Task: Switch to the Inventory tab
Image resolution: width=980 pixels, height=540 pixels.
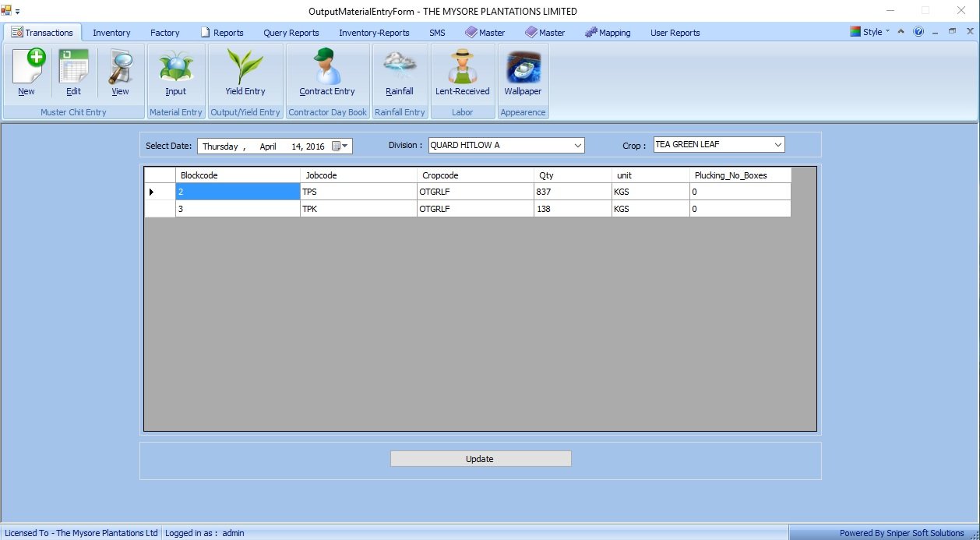Action: [111, 33]
